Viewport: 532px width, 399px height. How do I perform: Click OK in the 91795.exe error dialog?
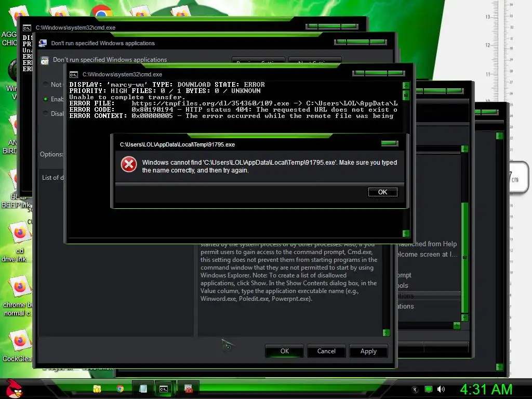(383, 192)
